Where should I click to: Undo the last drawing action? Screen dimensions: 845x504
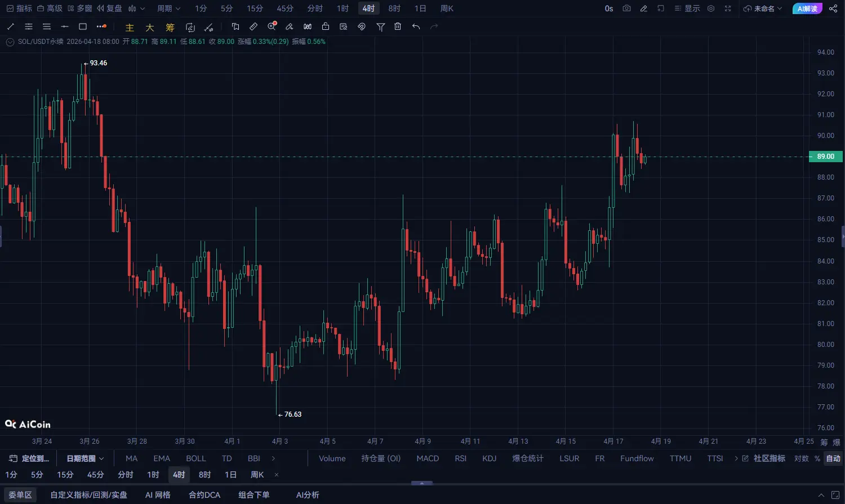[416, 26]
